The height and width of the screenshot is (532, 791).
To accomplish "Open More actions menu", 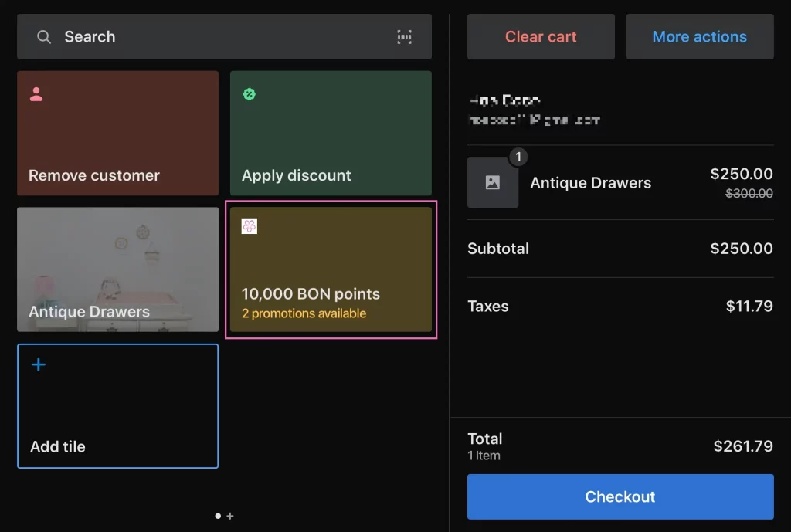I will click(699, 37).
